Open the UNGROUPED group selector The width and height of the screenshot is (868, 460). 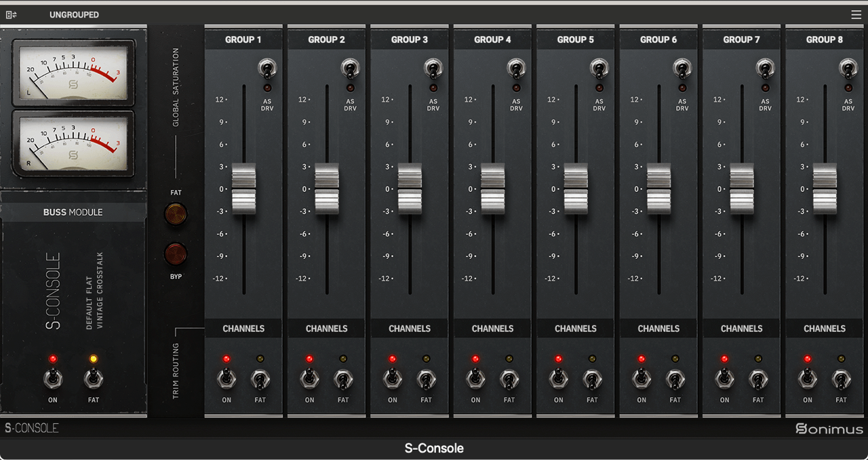click(74, 14)
